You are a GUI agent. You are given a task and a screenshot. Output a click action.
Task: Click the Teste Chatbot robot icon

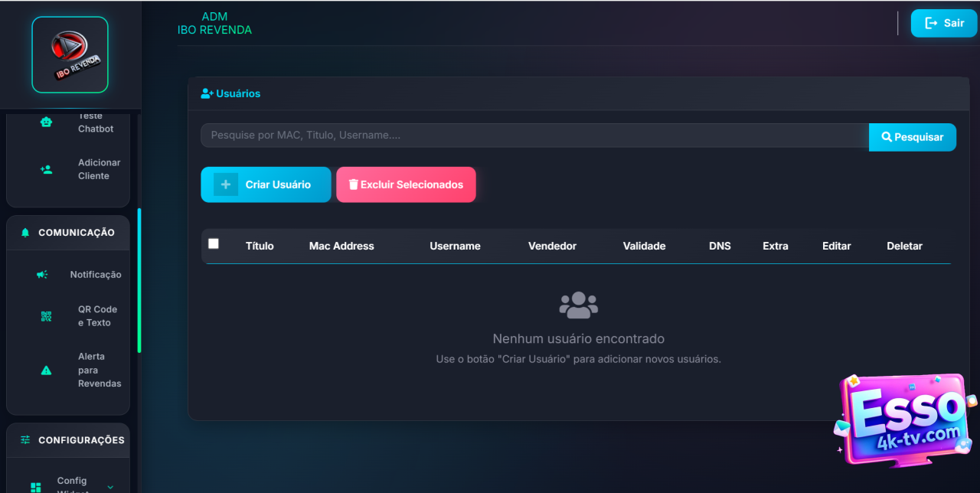46,122
